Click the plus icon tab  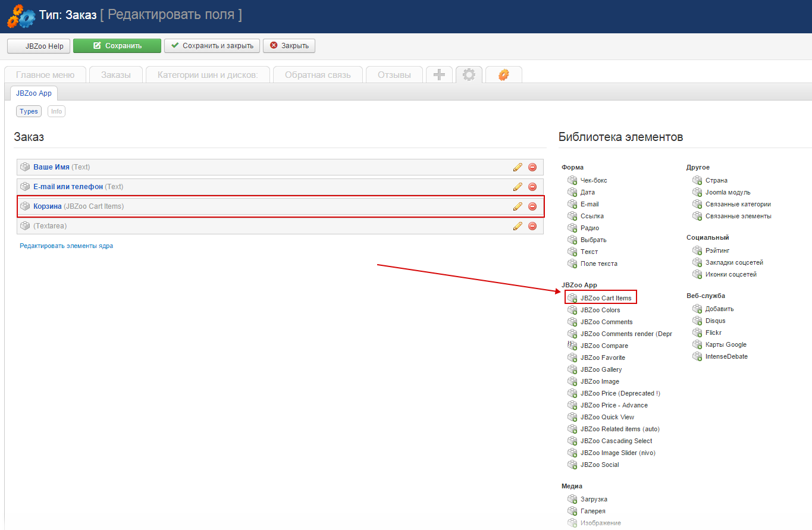[439, 75]
